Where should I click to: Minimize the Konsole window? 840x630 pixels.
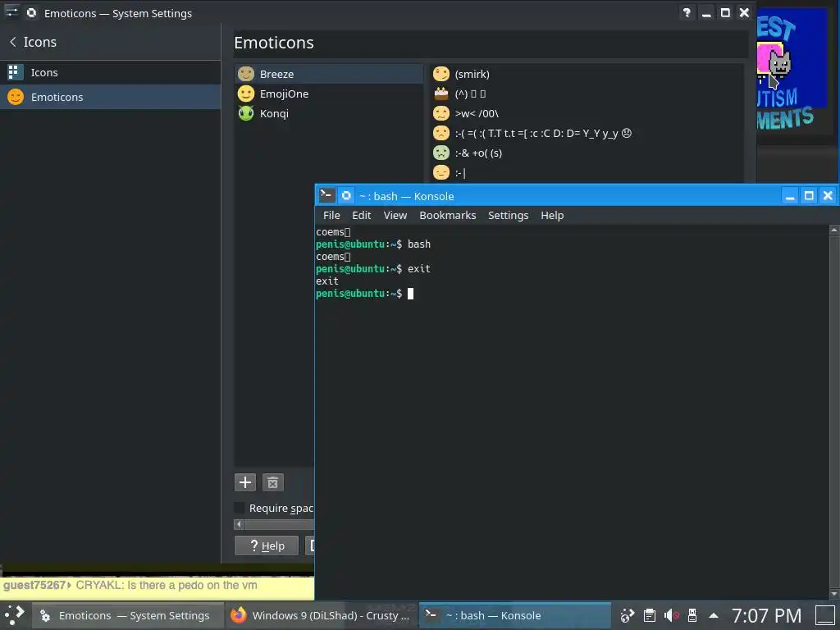coord(789,195)
